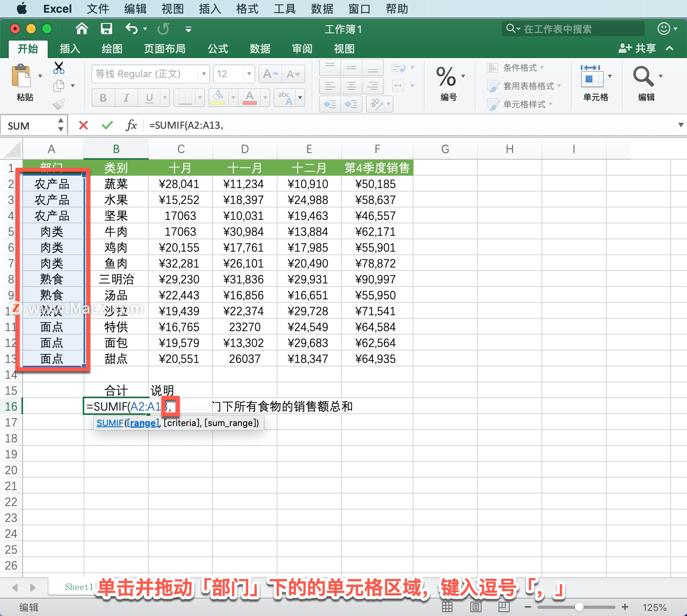Toggle Align Left
Screen dimensions: 687x616
[330, 86]
